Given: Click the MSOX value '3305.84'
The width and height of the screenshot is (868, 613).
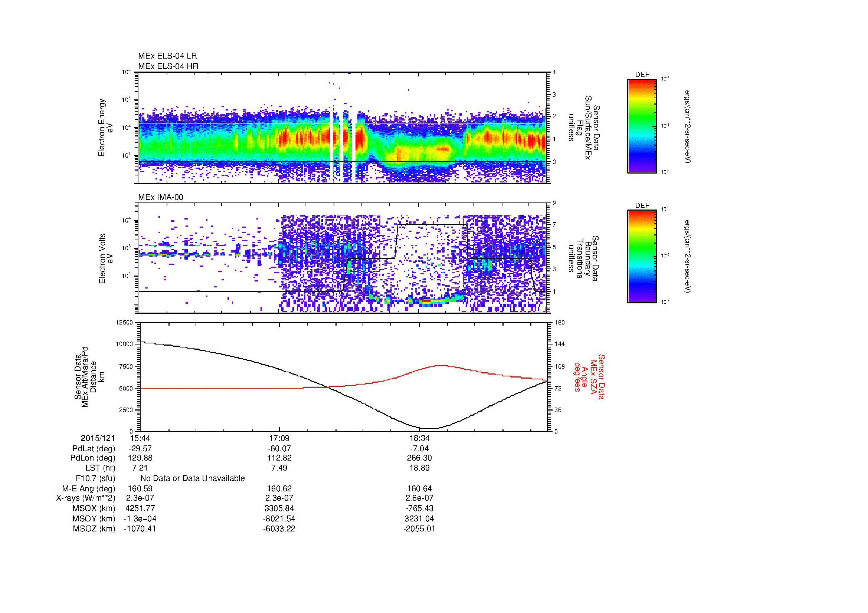Looking at the screenshot, I should [279, 509].
